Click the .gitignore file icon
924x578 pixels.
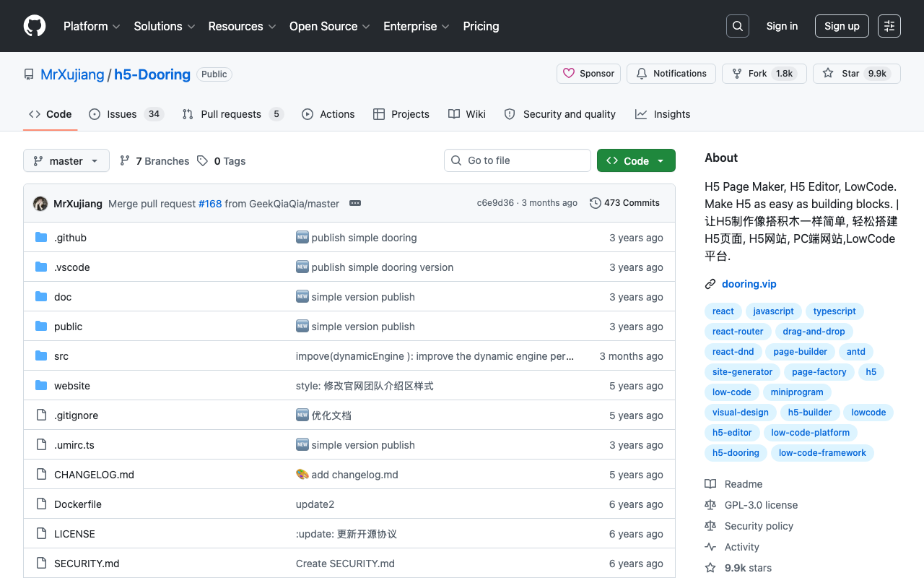click(41, 415)
